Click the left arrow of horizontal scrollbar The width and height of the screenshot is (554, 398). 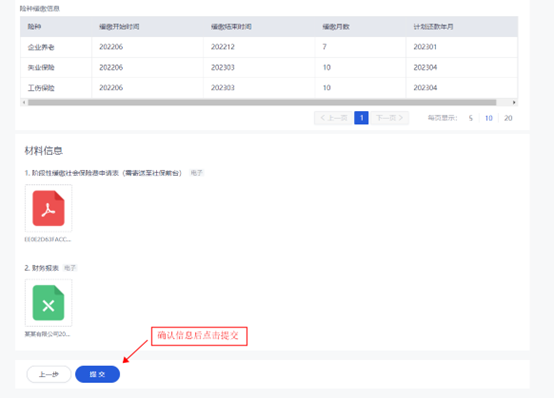tap(24, 103)
